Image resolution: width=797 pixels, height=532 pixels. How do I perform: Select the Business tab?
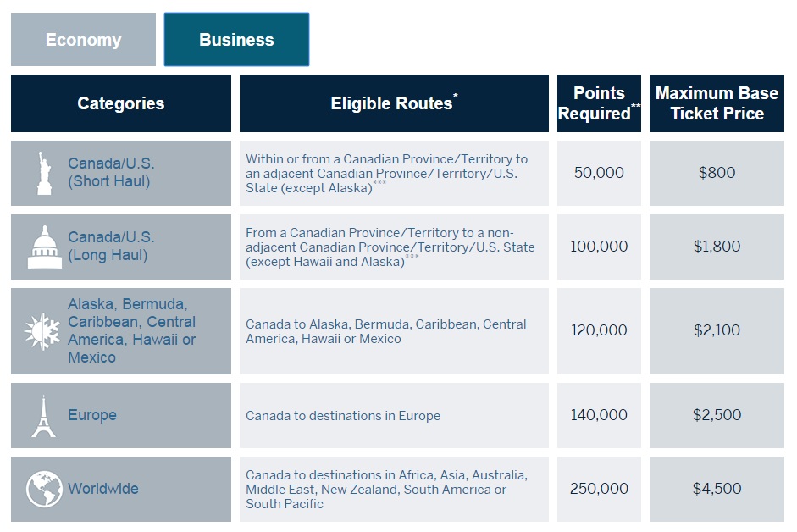click(x=236, y=40)
